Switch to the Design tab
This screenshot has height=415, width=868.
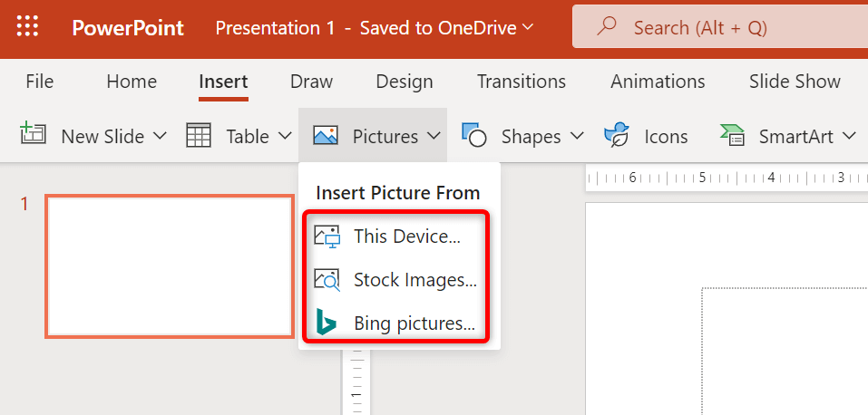pyautogui.click(x=404, y=82)
